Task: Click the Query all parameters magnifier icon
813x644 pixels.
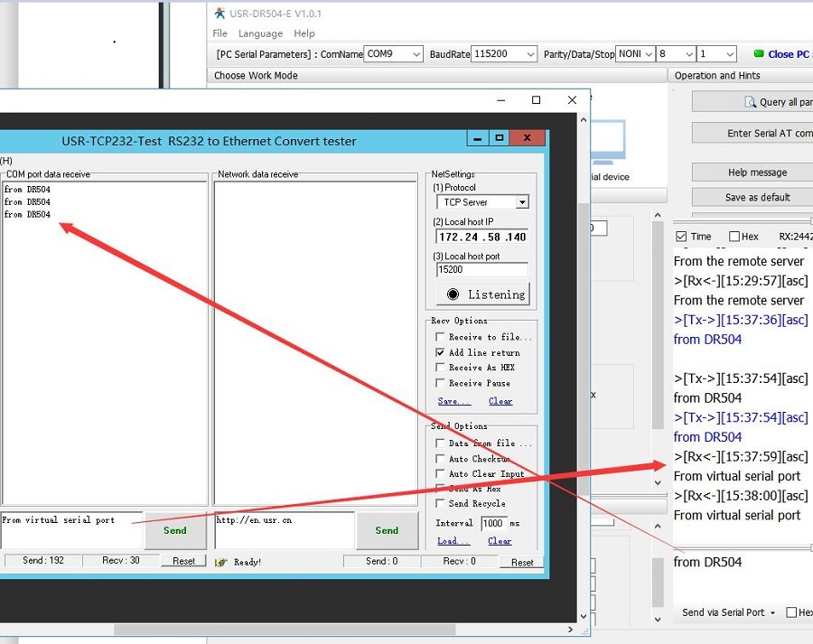Action: coord(751,102)
